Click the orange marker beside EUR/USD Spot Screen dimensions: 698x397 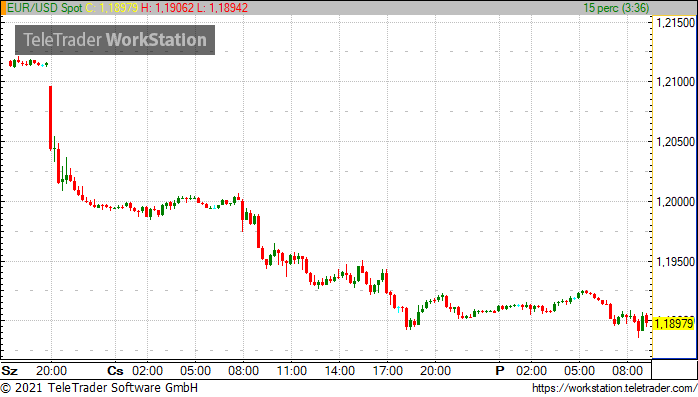pyautogui.click(x=3, y=8)
